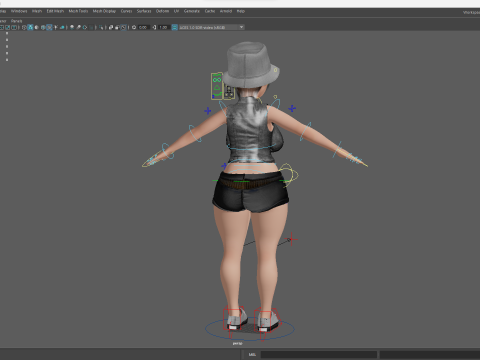Toggle depth of field icon
This screenshot has height=360, width=480.
[x=92, y=27]
